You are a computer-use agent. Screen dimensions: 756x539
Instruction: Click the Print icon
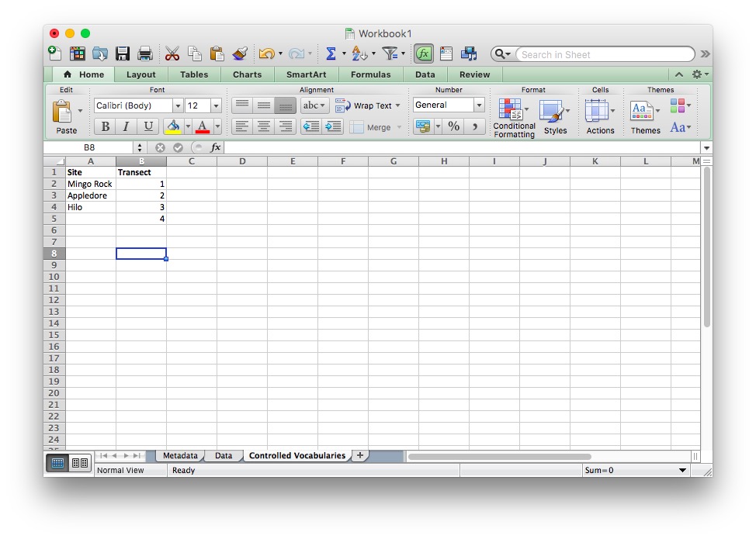click(x=144, y=54)
